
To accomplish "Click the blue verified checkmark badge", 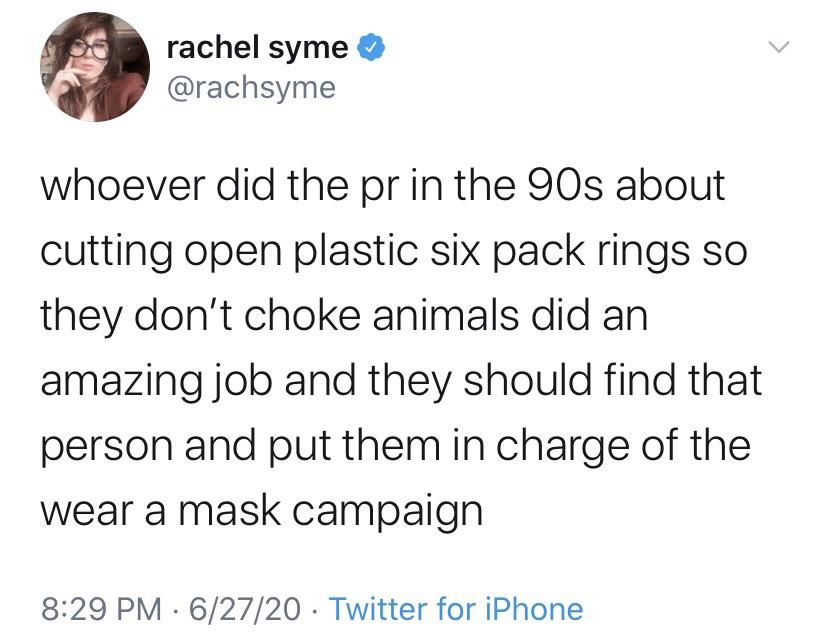I will (x=371, y=49).
